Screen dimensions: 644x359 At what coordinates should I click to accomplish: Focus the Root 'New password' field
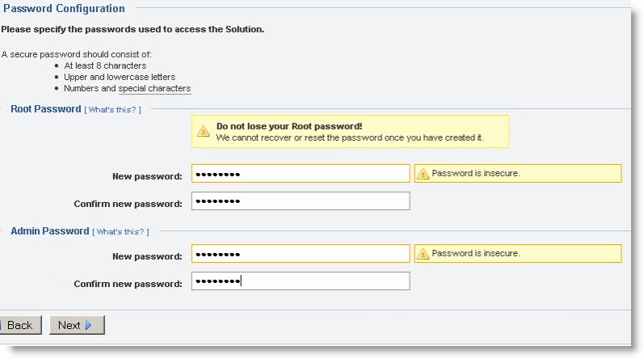(x=300, y=174)
